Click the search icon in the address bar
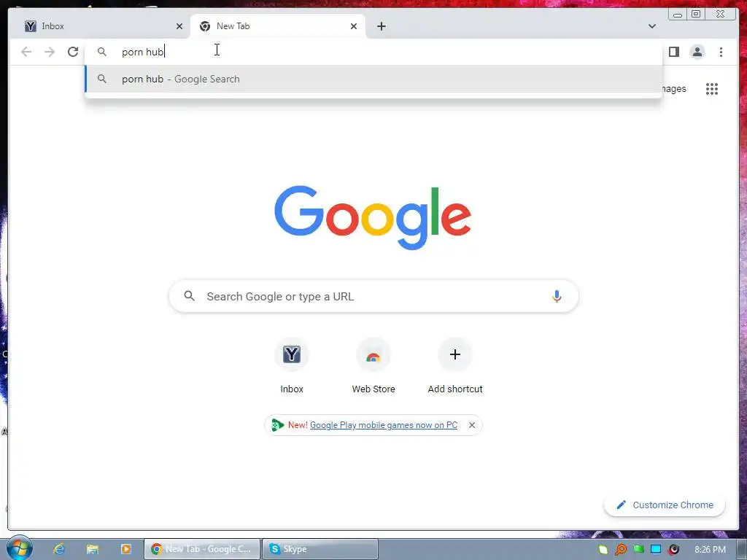747x560 pixels. tap(102, 52)
